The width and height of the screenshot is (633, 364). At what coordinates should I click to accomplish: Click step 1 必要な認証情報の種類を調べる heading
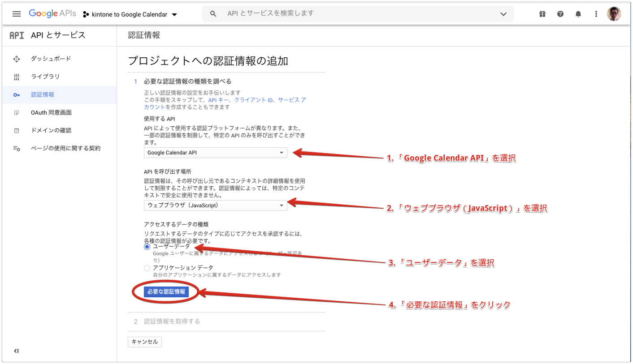(x=187, y=81)
